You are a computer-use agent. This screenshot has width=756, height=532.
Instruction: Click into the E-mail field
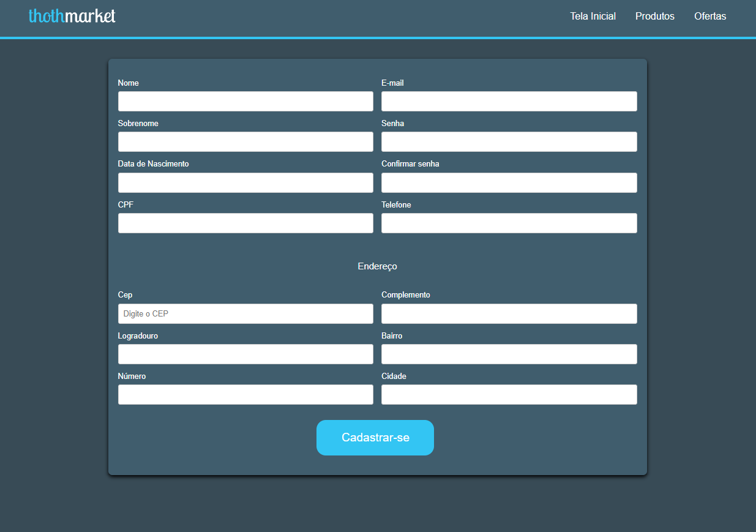click(x=509, y=102)
